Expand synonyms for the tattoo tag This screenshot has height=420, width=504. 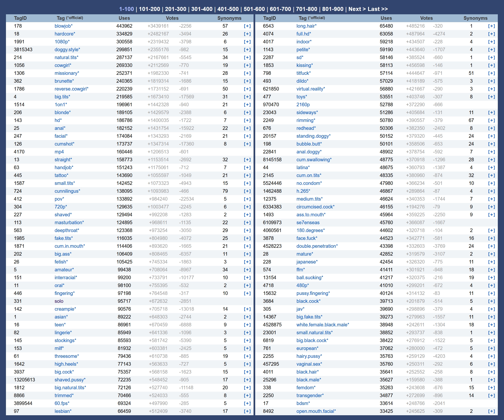click(247, 175)
